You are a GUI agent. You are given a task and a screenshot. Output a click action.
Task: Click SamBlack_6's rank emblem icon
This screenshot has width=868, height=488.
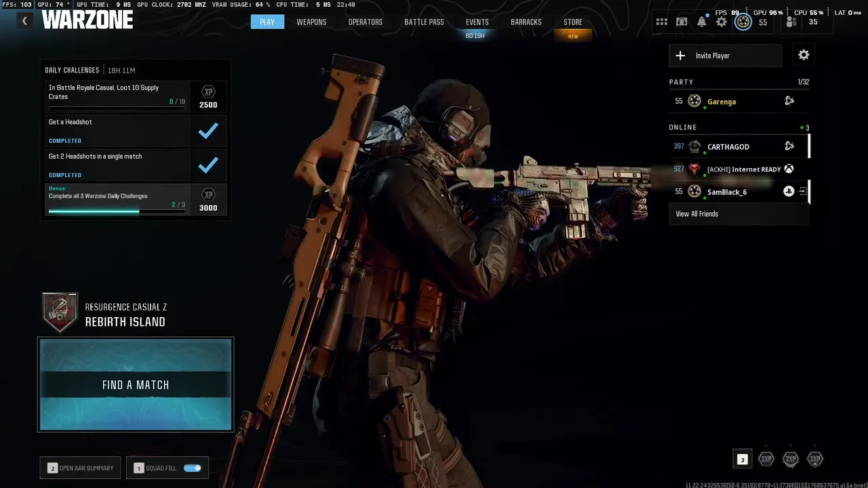click(694, 192)
